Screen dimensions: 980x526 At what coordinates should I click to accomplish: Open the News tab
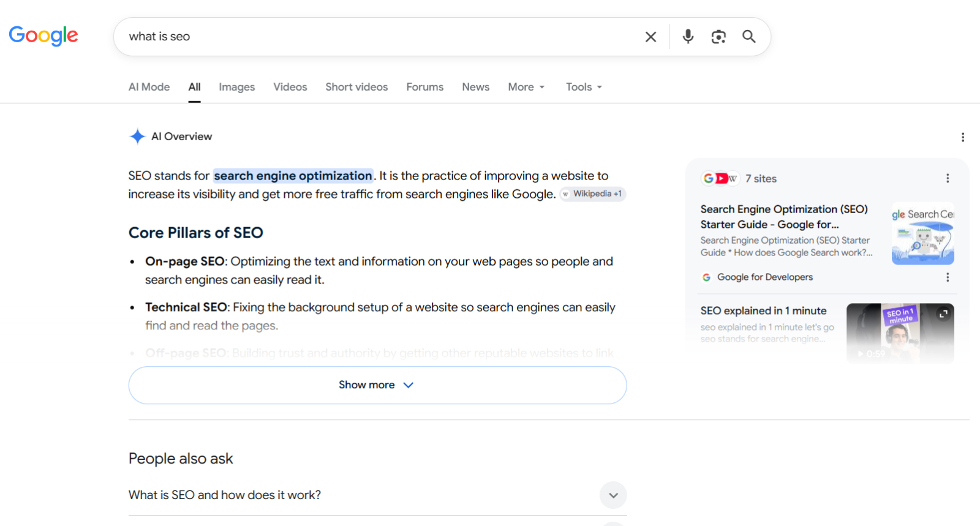pos(475,87)
